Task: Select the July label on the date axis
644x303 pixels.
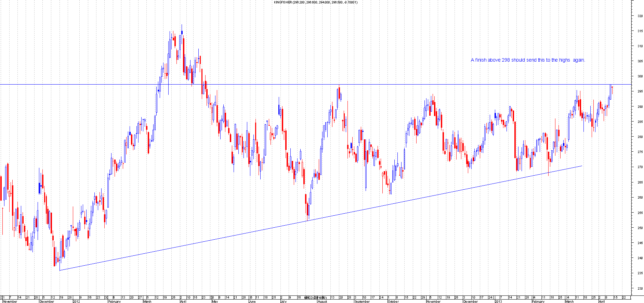Action: pyautogui.click(x=284, y=302)
